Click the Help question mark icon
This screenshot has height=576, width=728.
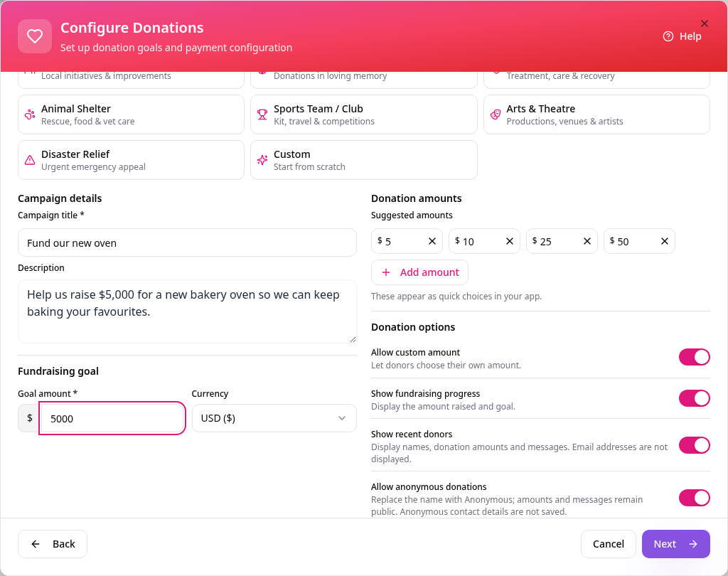click(668, 36)
